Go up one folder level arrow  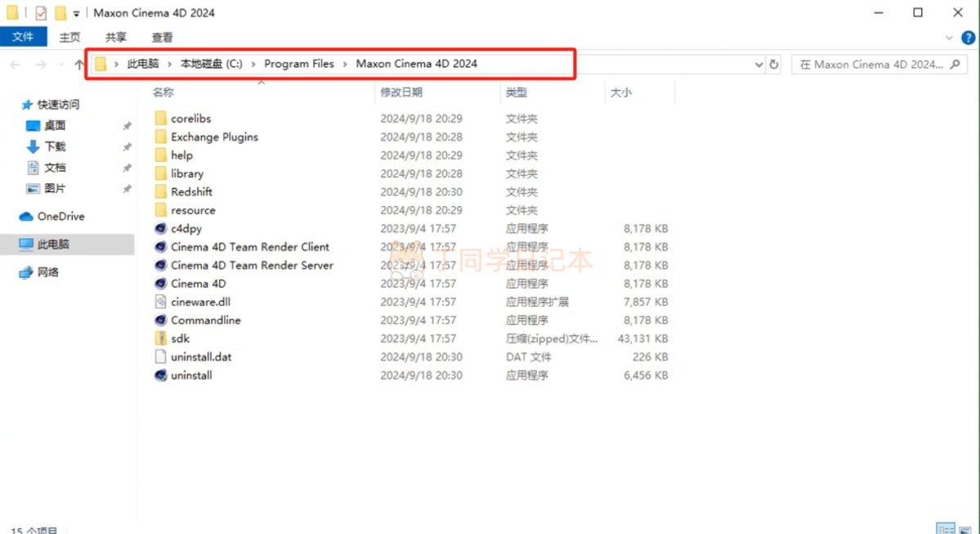tap(78, 64)
